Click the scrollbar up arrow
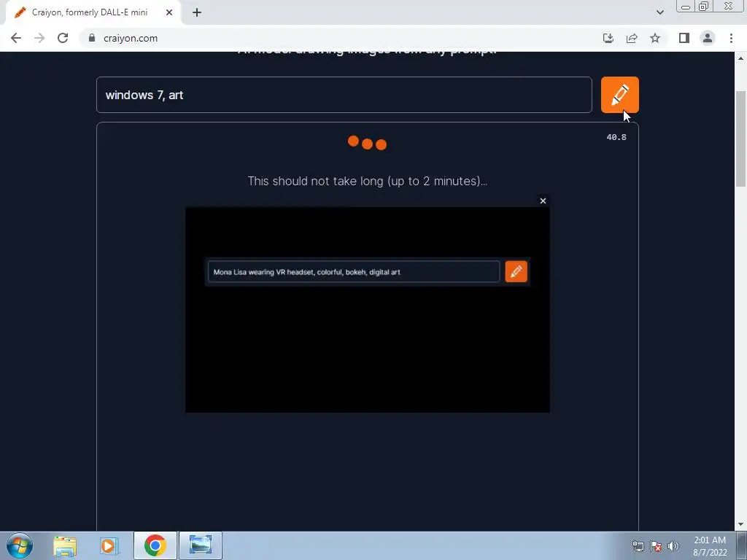Viewport: 747px width, 560px height. [741, 58]
